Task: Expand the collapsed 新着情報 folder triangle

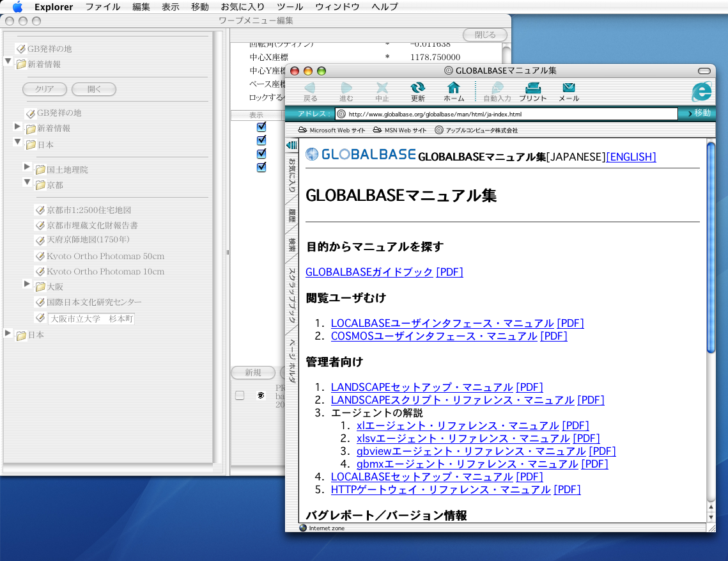Action: 17,127
